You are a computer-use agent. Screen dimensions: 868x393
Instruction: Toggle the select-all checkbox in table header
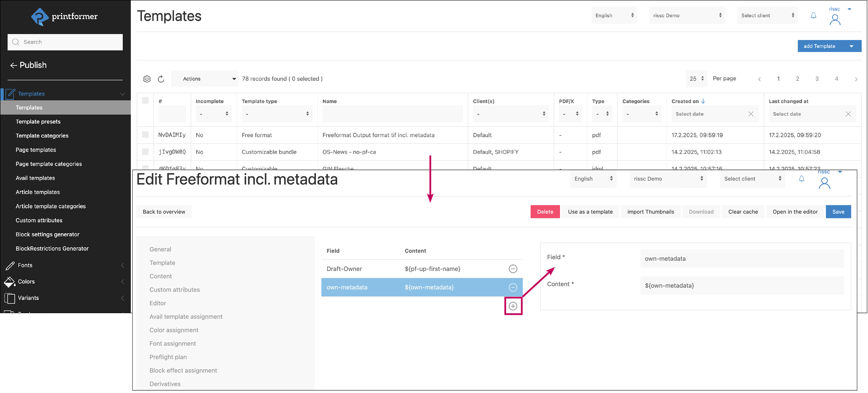tap(145, 100)
